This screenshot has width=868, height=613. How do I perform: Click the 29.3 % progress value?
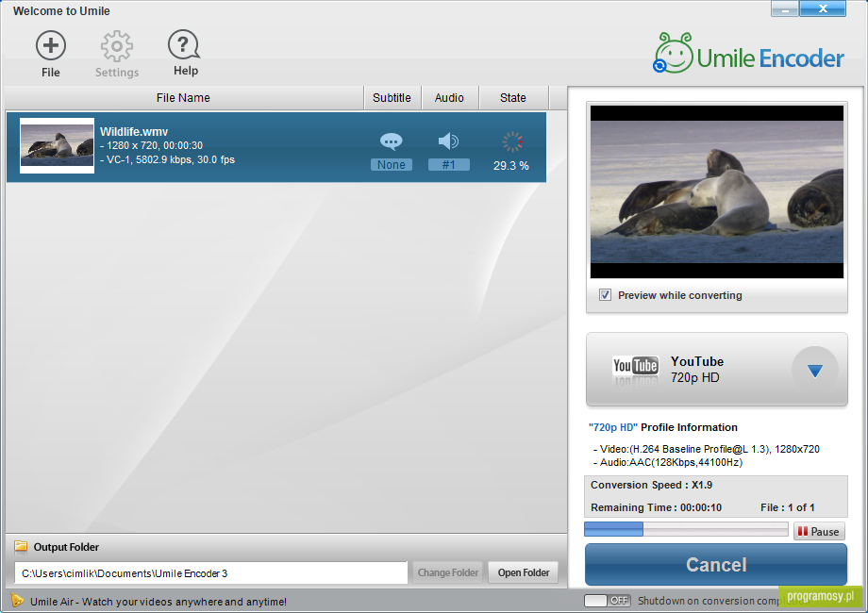pos(511,165)
